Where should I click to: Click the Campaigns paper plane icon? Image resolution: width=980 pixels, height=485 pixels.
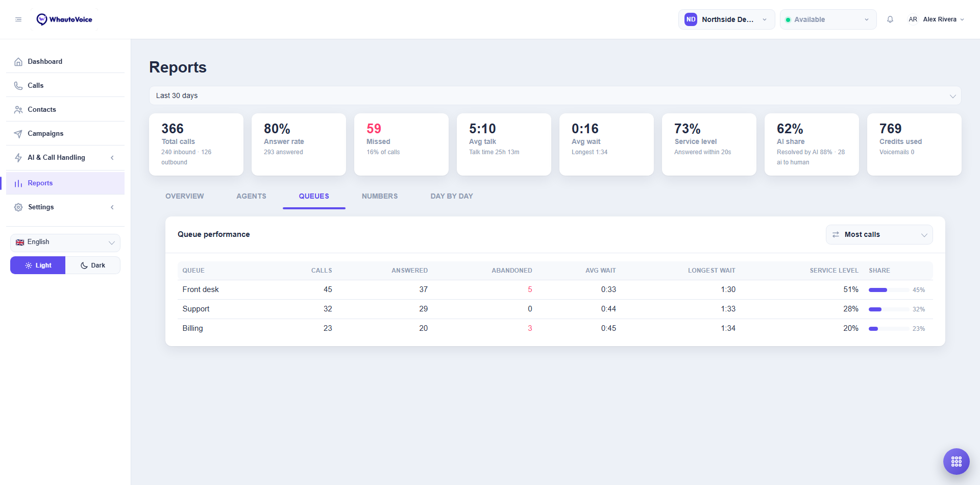tap(18, 134)
